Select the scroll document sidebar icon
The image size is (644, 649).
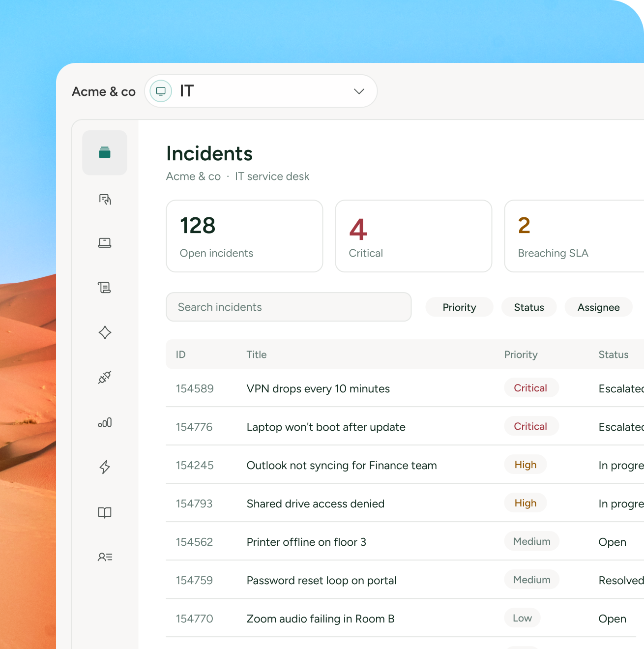click(x=105, y=287)
